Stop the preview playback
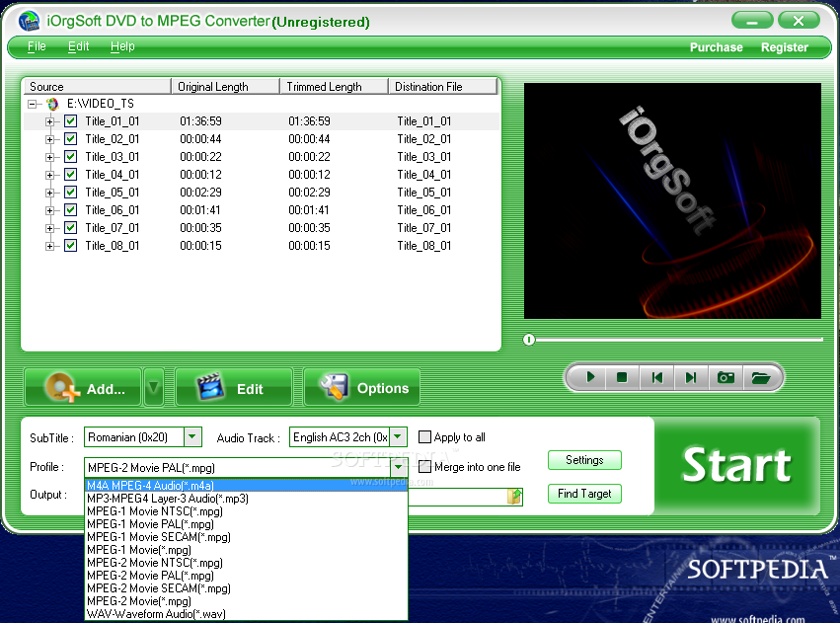 point(622,378)
